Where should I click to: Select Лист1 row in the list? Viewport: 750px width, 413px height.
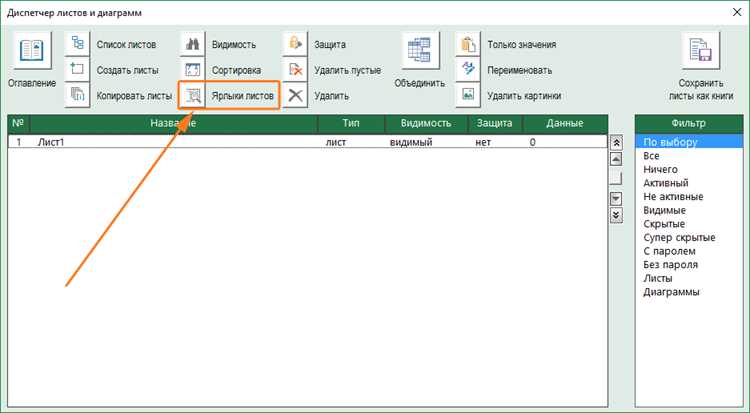click(x=308, y=142)
